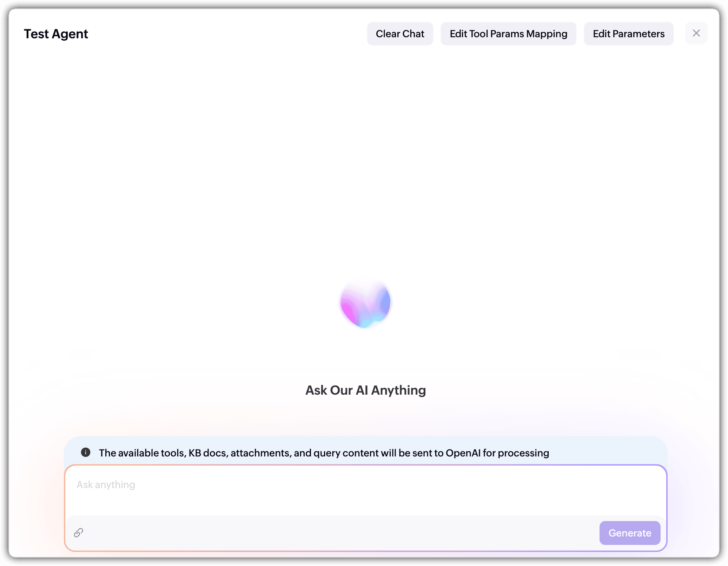This screenshot has width=728, height=566.
Task: Click the OpenAI processing notice text
Action: (x=324, y=453)
